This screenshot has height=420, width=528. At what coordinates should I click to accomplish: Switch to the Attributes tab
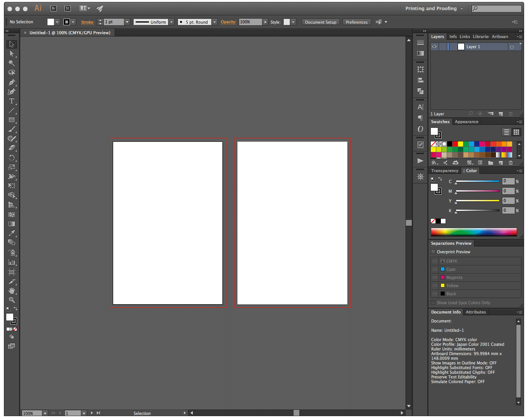tap(476, 312)
